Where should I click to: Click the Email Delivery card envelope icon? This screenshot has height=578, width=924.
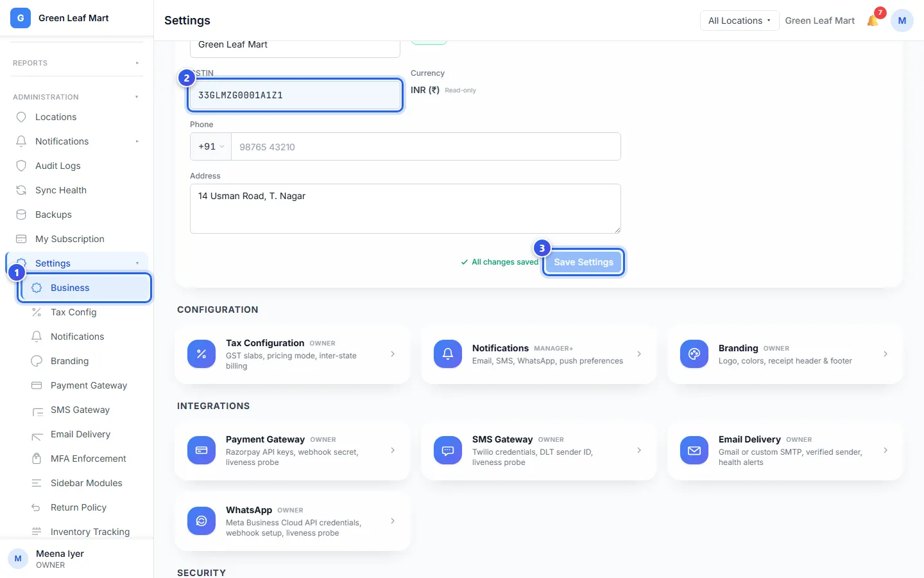click(x=694, y=450)
